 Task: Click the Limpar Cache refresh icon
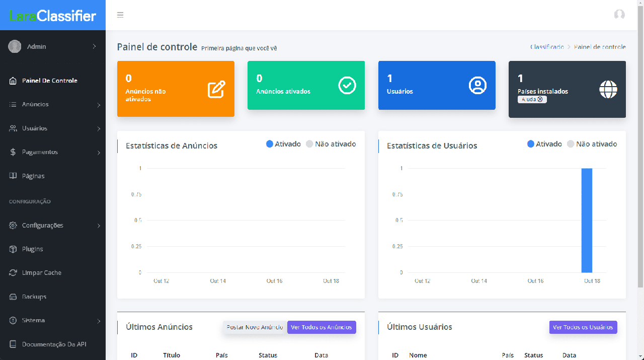[13, 273]
